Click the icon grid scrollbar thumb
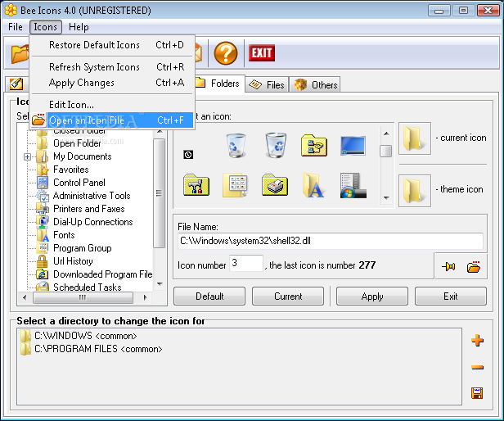 tap(385, 151)
